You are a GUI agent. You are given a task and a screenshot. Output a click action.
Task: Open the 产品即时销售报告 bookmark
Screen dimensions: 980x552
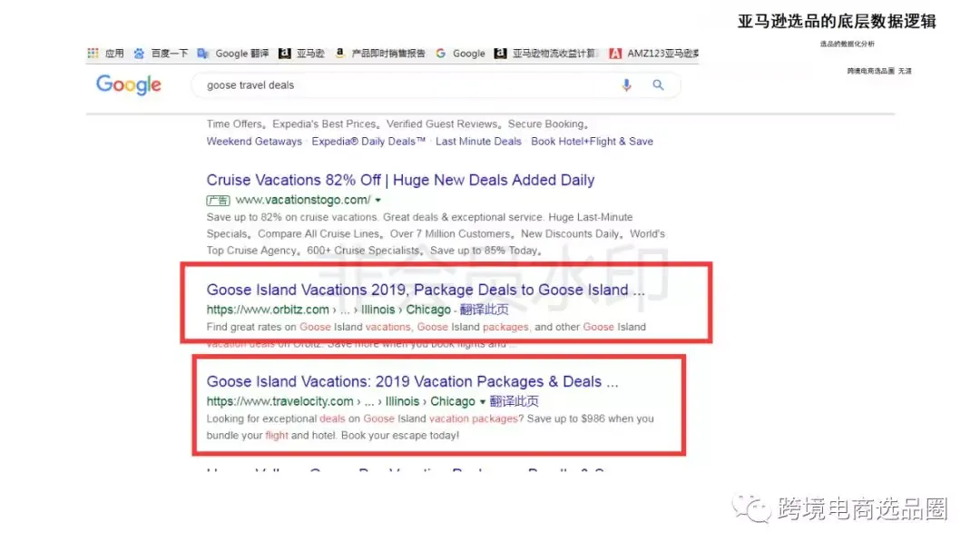(x=388, y=54)
